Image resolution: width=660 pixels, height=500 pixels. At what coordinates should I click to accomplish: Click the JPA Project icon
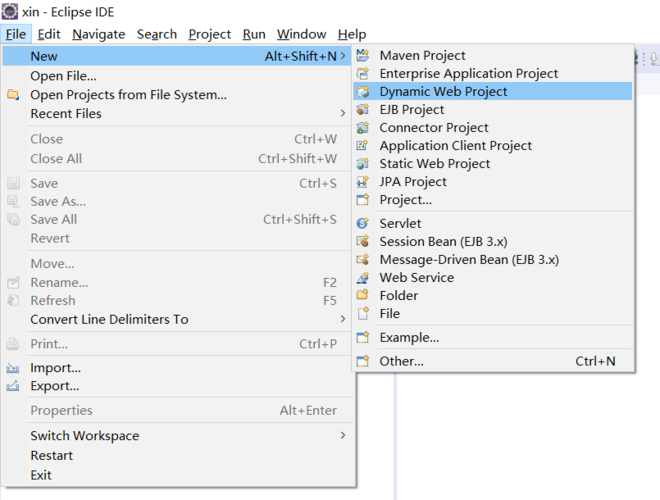tap(362, 182)
